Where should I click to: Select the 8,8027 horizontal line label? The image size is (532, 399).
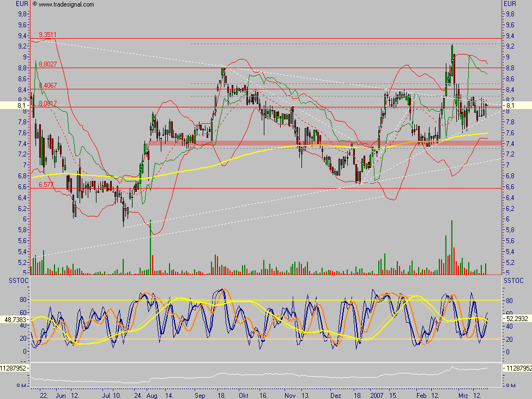point(47,64)
